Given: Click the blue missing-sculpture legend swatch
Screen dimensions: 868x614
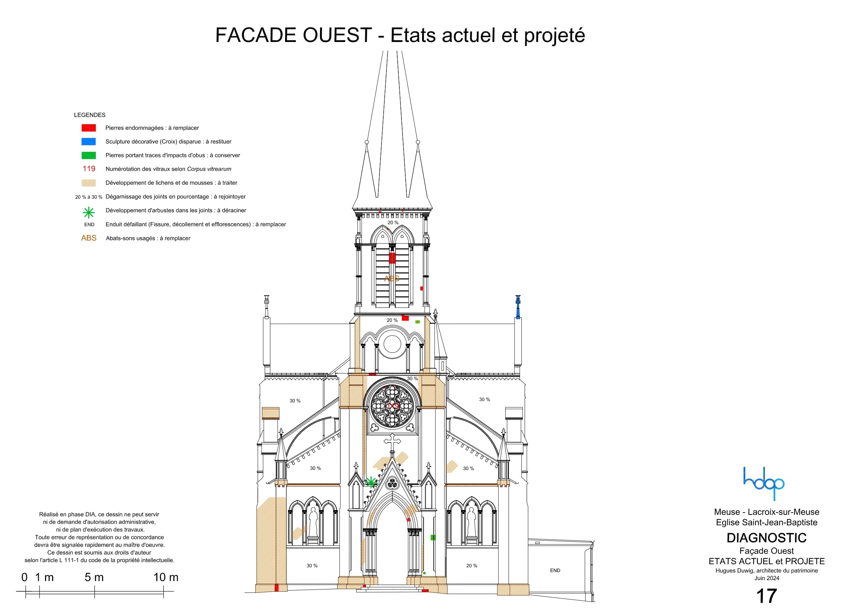Looking at the screenshot, I should [88, 141].
